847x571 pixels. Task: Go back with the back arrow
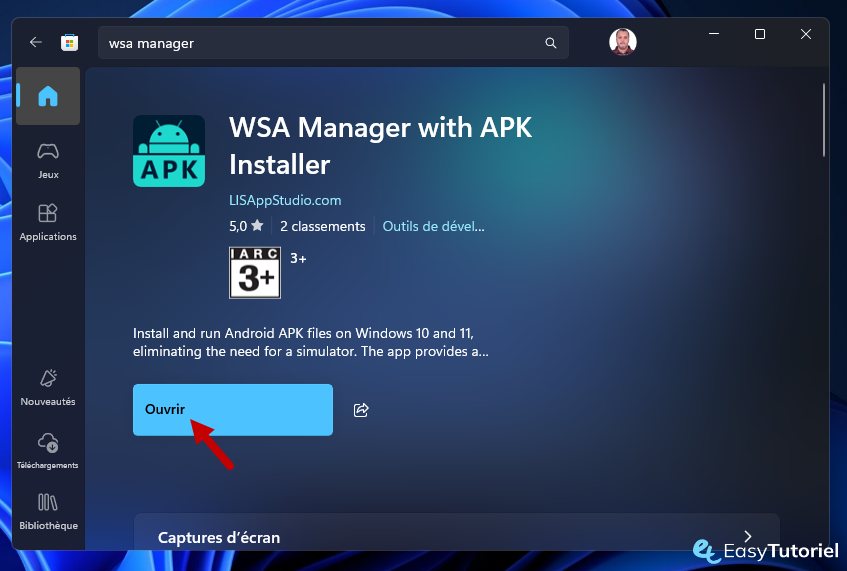pos(36,42)
